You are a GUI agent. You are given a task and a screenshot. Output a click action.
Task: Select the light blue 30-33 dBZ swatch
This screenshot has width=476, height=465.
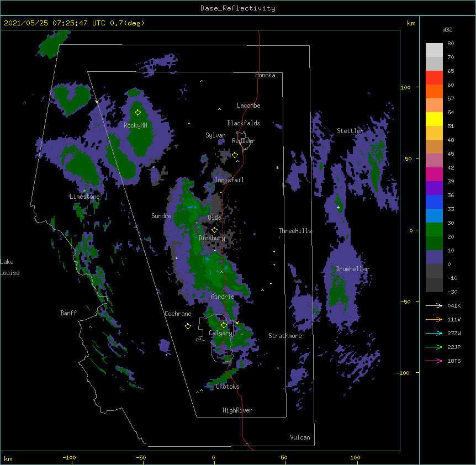434,216
